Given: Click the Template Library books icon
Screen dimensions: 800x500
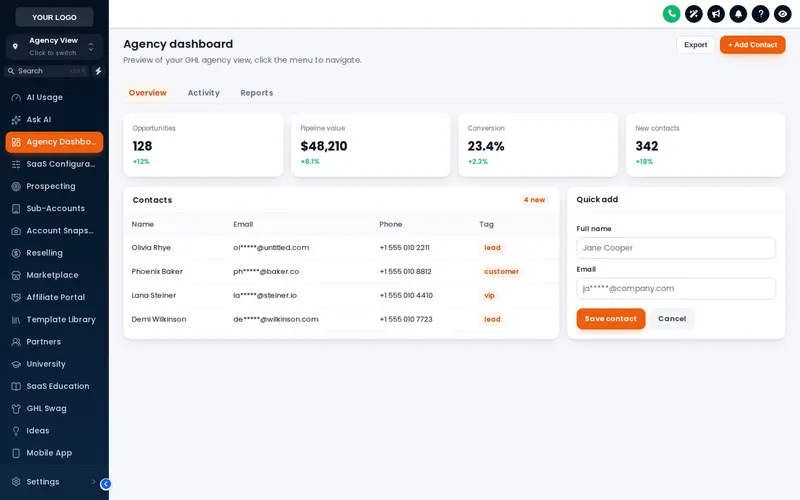Looking at the screenshot, I should point(16,320).
